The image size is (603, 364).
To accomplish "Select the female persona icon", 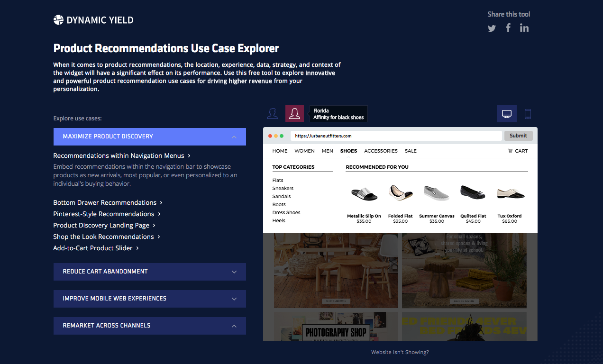I will (294, 114).
